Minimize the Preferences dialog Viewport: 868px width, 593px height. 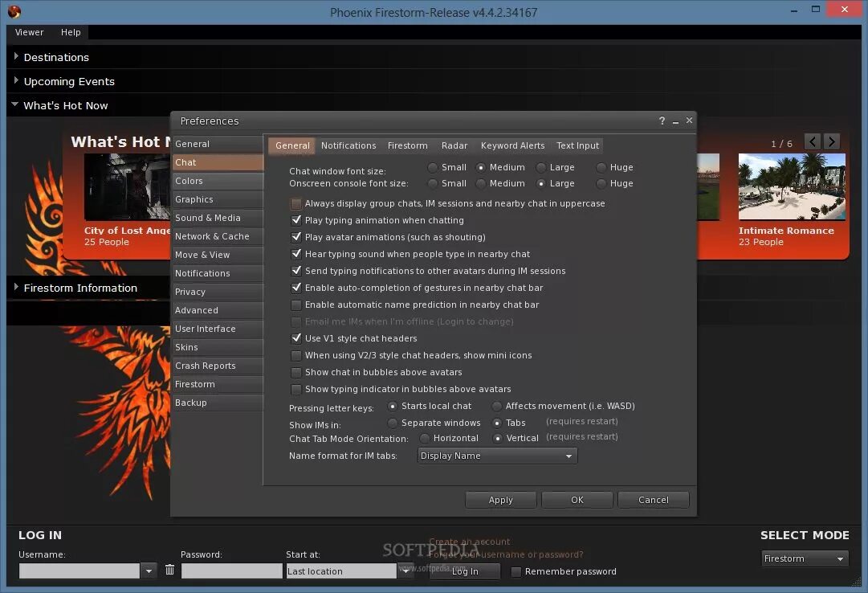click(x=675, y=121)
